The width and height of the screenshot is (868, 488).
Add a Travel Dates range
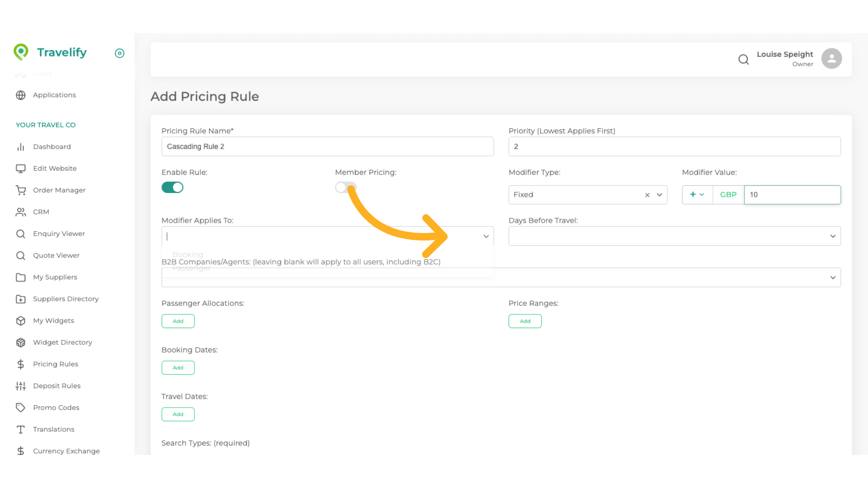tap(178, 414)
